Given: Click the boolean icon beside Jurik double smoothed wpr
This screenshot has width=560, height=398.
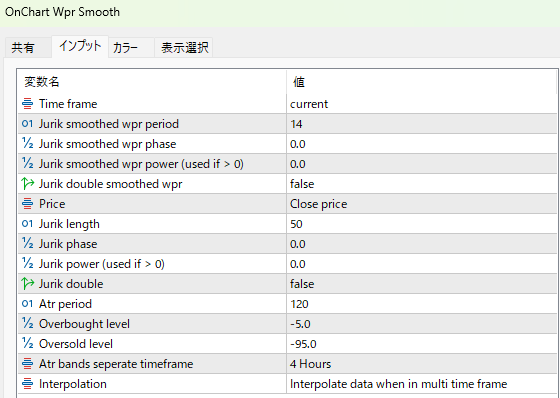Looking at the screenshot, I should (28, 184).
